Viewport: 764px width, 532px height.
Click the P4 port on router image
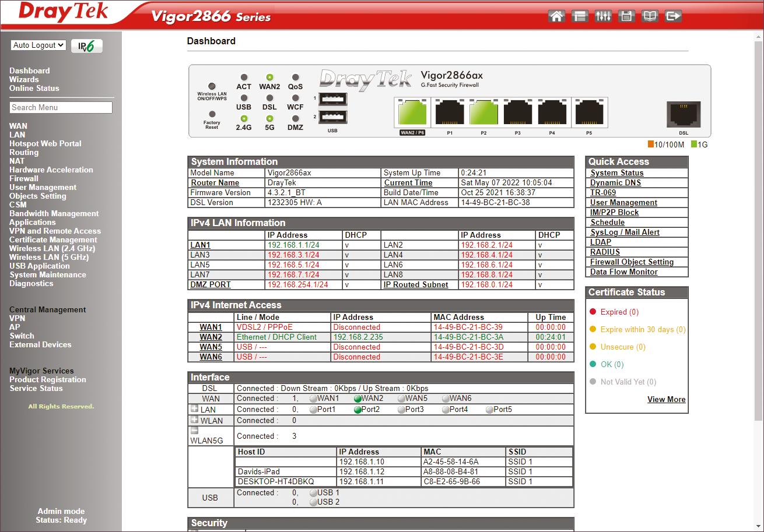tap(552, 112)
